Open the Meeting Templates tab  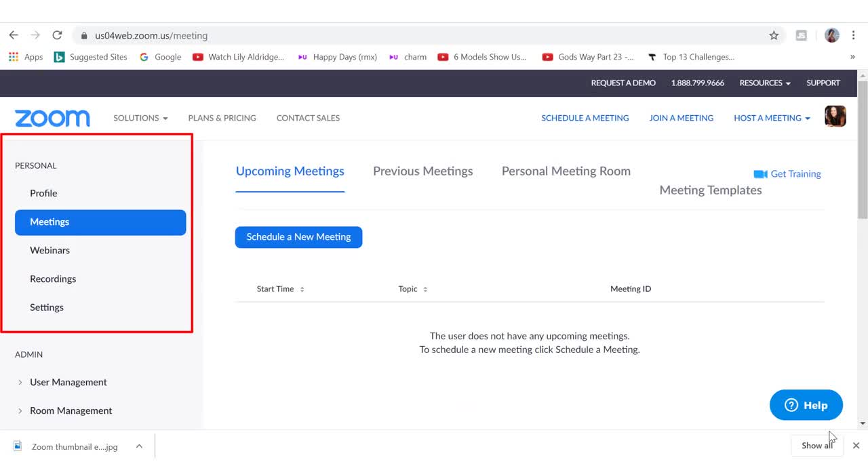[x=711, y=190]
